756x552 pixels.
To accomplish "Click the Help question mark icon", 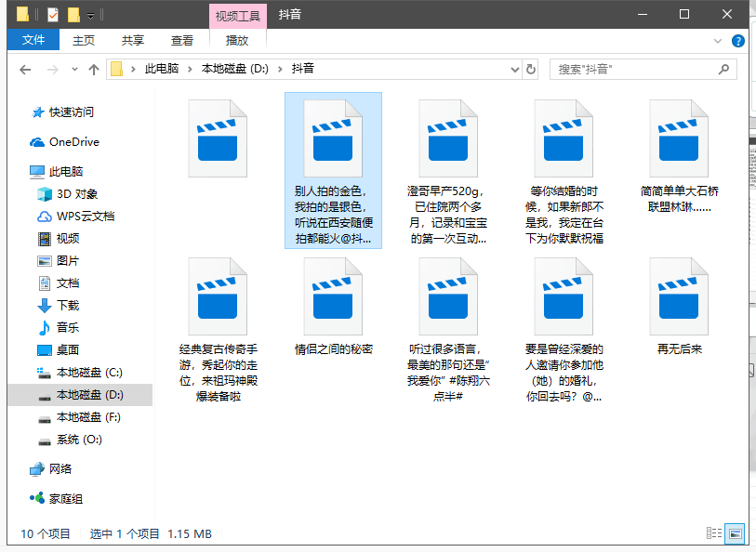I will click(738, 41).
